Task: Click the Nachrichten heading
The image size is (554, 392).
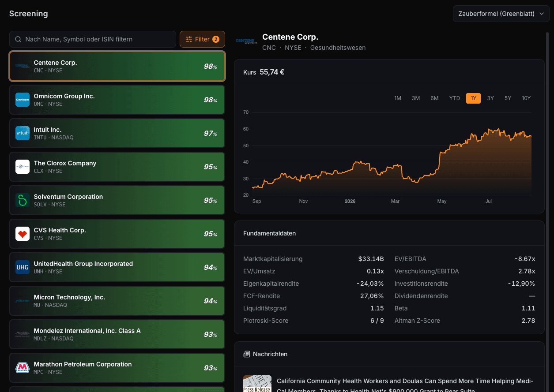Action: (x=270, y=354)
